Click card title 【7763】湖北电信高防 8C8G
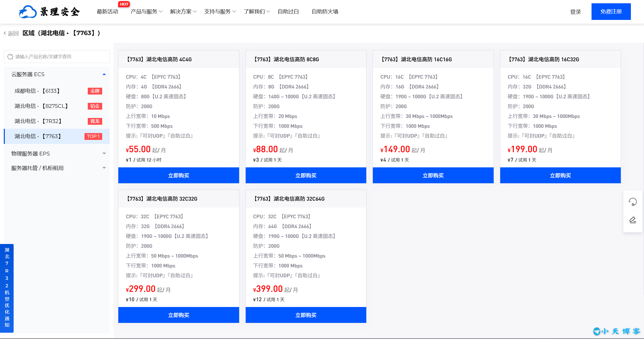644x339 pixels. [286, 59]
